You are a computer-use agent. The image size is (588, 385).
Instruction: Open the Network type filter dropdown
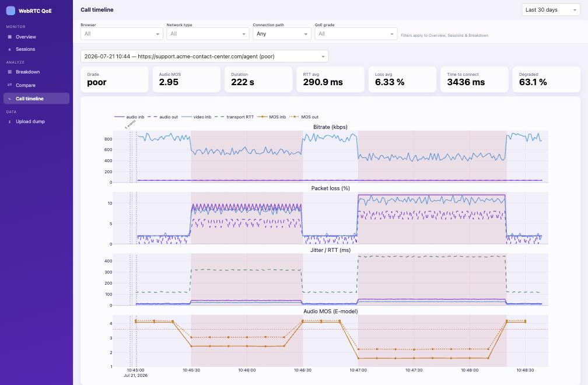(x=208, y=34)
